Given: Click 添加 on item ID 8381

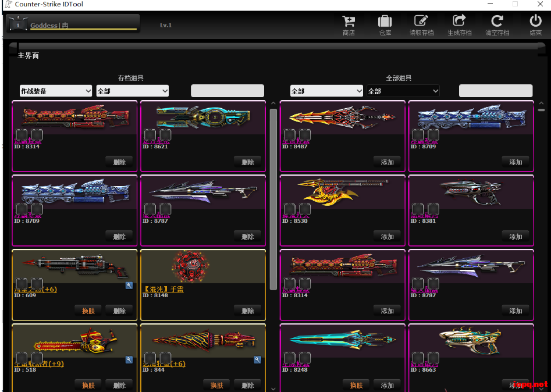Looking at the screenshot, I should click(x=516, y=236).
